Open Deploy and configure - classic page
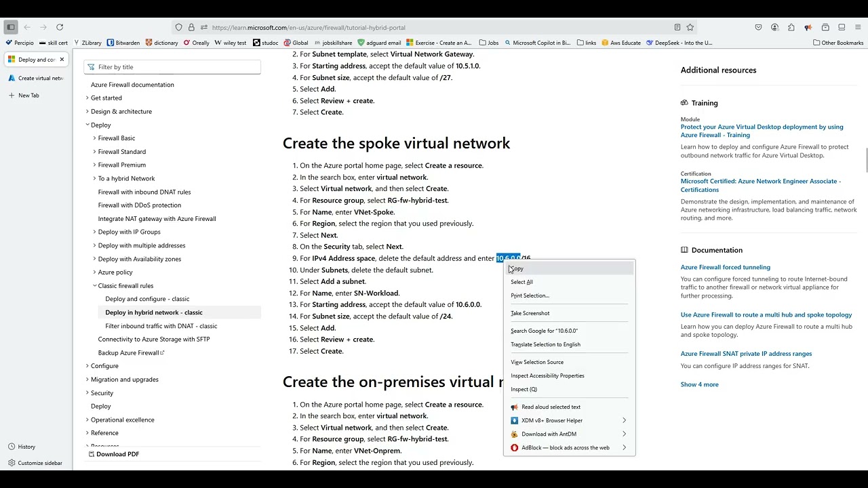This screenshot has height=488, width=868. pyautogui.click(x=147, y=299)
